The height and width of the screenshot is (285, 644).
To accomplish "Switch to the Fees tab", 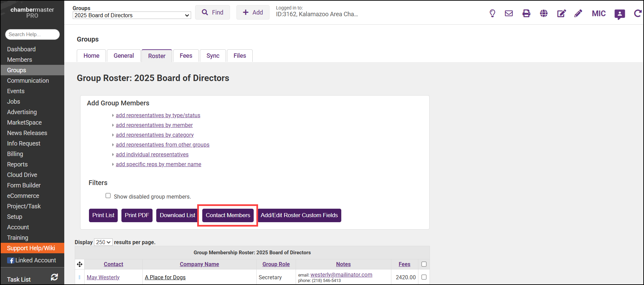I will [186, 56].
